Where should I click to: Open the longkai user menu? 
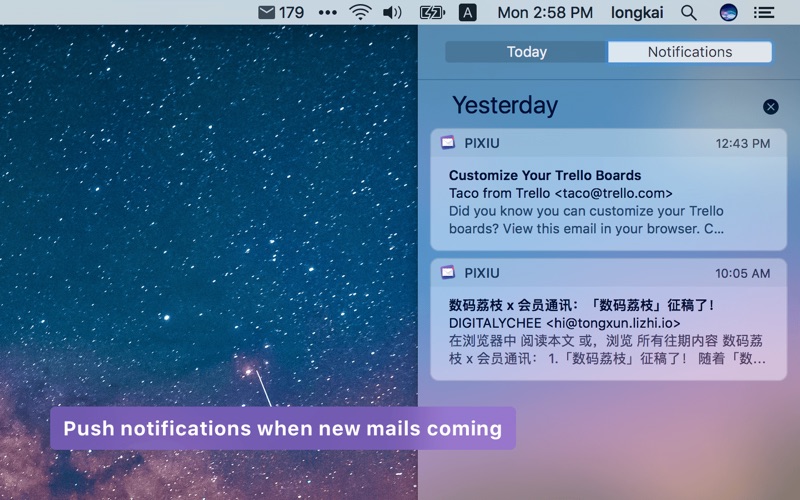click(x=637, y=12)
